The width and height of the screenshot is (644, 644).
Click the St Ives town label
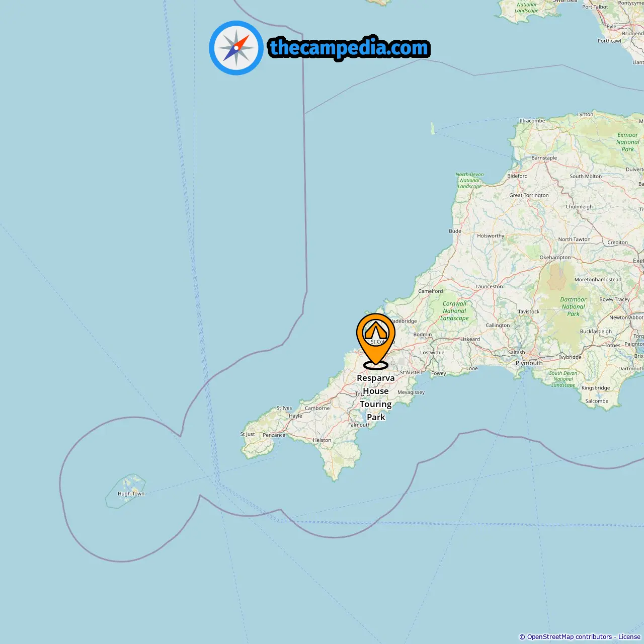pyautogui.click(x=284, y=408)
